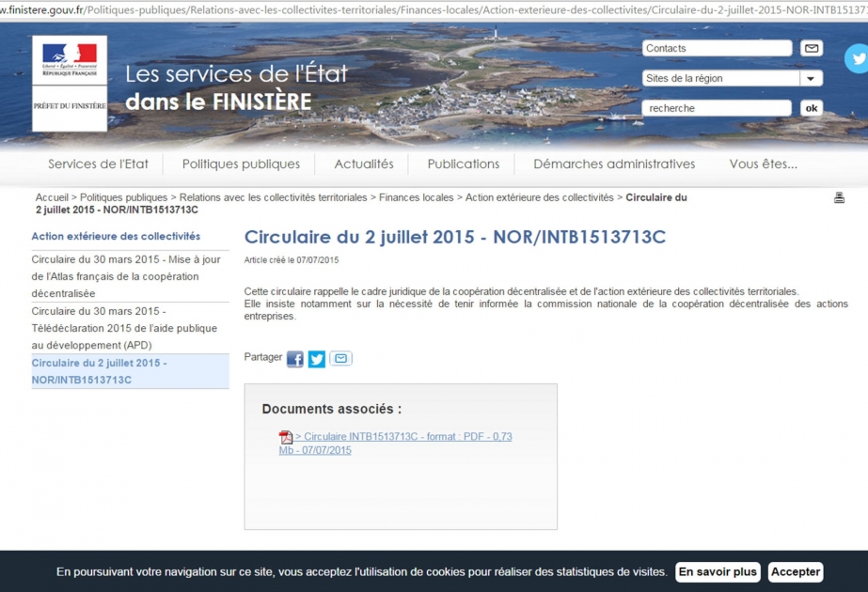Share the article on Twitter

pos(317,359)
